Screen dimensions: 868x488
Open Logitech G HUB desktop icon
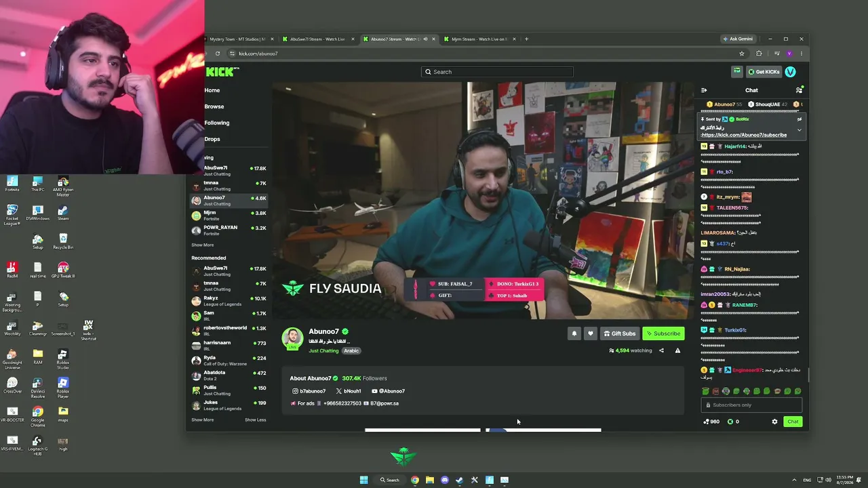pyautogui.click(x=37, y=446)
